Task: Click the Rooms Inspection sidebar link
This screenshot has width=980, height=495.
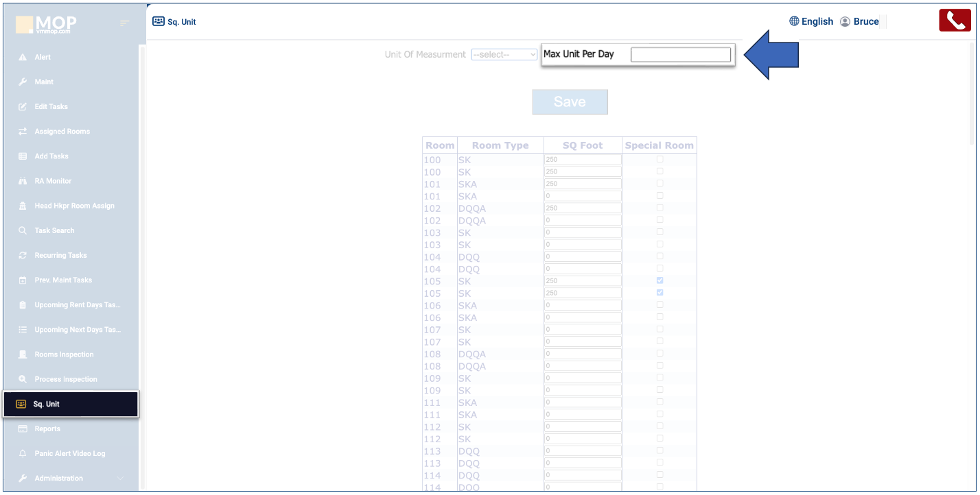Action: click(x=64, y=354)
